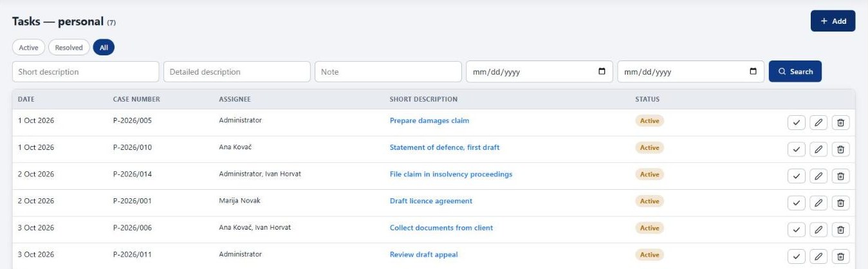Screen dimensions: 868x269
Task: Focus the Detailed description filter field
Action: pos(237,71)
